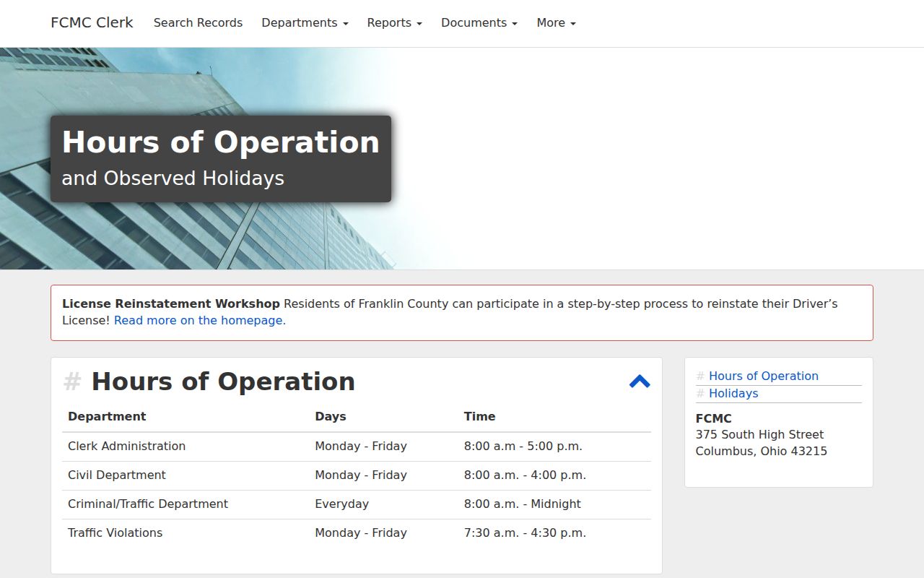
Task: Collapse the Hours of Operation section chevron
Action: pos(640,381)
